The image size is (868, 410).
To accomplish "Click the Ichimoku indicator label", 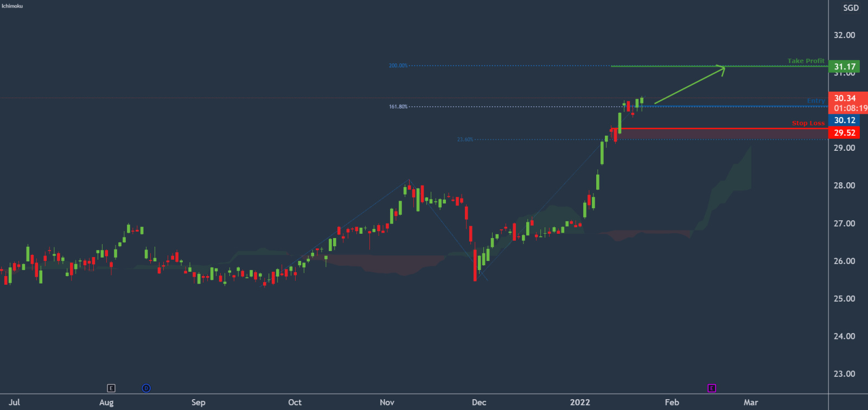I will (x=12, y=6).
